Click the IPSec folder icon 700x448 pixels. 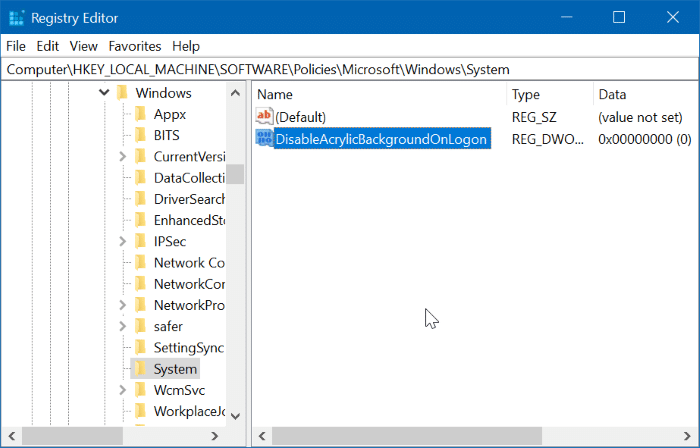[141, 241]
